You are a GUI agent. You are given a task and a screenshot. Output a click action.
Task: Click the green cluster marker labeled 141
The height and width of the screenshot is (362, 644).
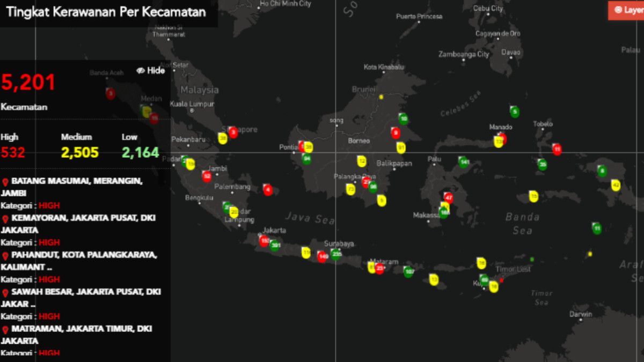pos(464,162)
